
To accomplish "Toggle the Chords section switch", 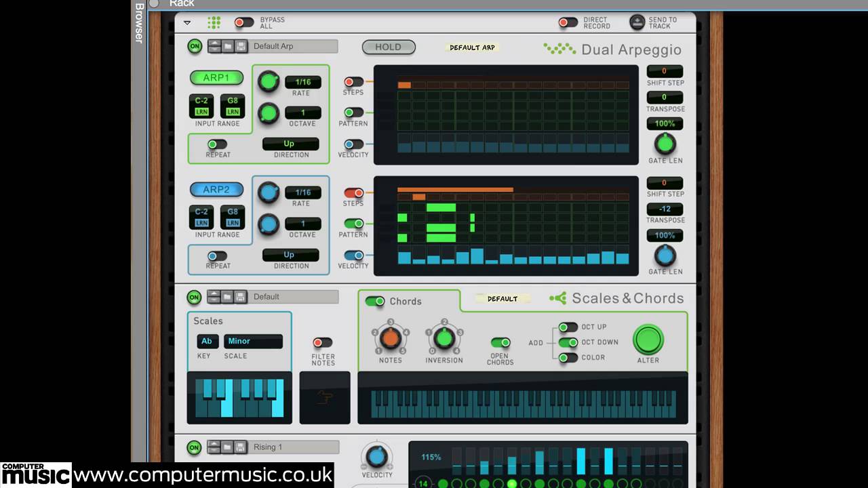I will pyautogui.click(x=375, y=301).
